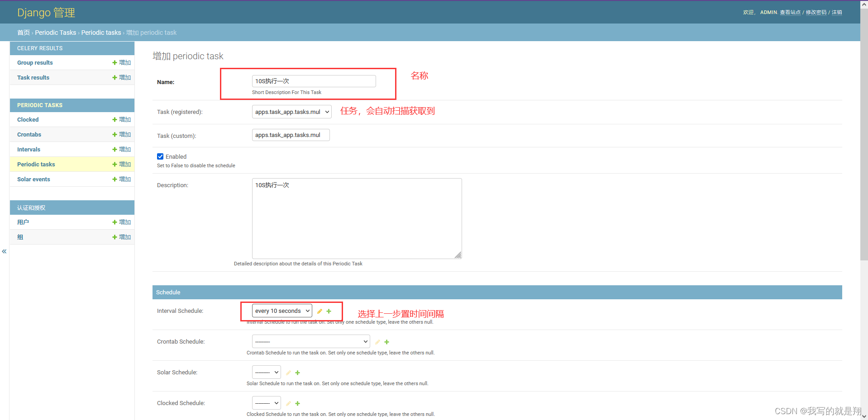Screen dimensions: 868x420
Task: Add new Solar Schedule with plus icon
Action: click(x=298, y=373)
